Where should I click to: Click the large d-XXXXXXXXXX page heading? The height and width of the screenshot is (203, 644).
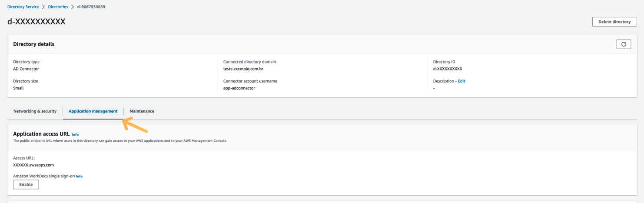pyautogui.click(x=37, y=22)
